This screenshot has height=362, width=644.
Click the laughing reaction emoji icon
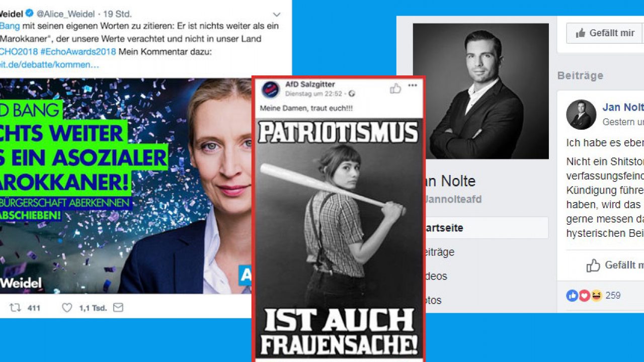[596, 296]
